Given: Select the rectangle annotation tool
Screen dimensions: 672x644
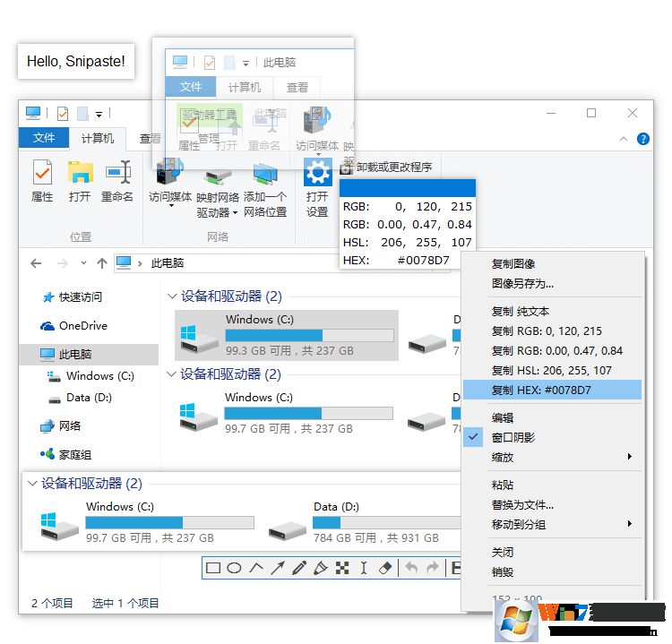Looking at the screenshot, I should [213, 568].
